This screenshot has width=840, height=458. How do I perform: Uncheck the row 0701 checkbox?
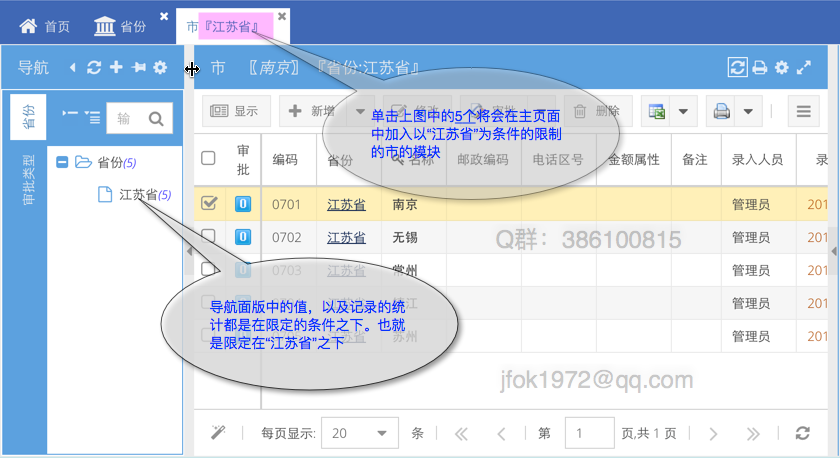coord(209,204)
